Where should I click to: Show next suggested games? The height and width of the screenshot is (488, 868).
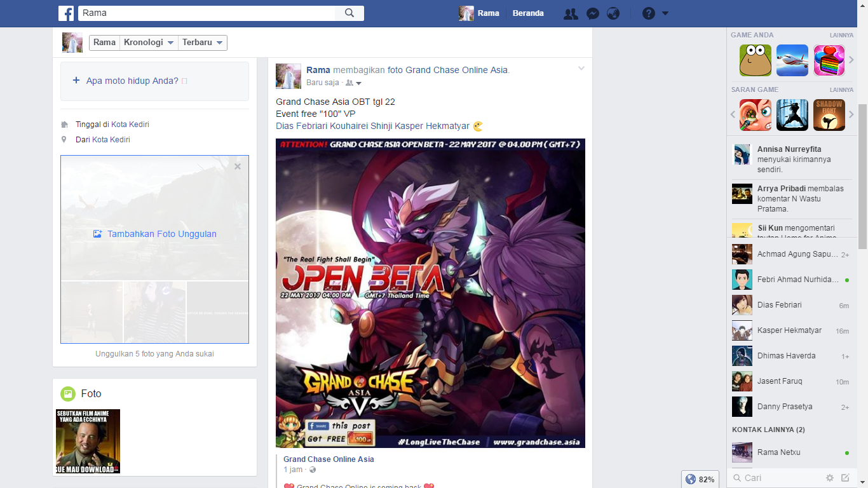[851, 115]
